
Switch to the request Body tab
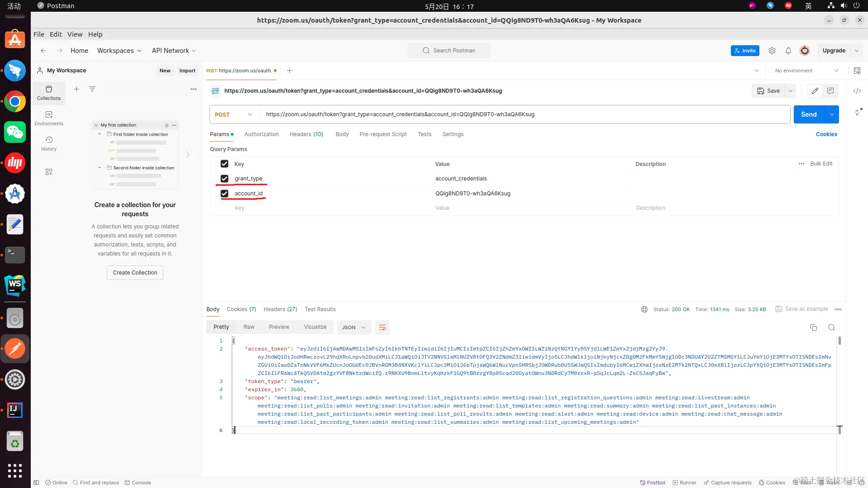(x=342, y=134)
